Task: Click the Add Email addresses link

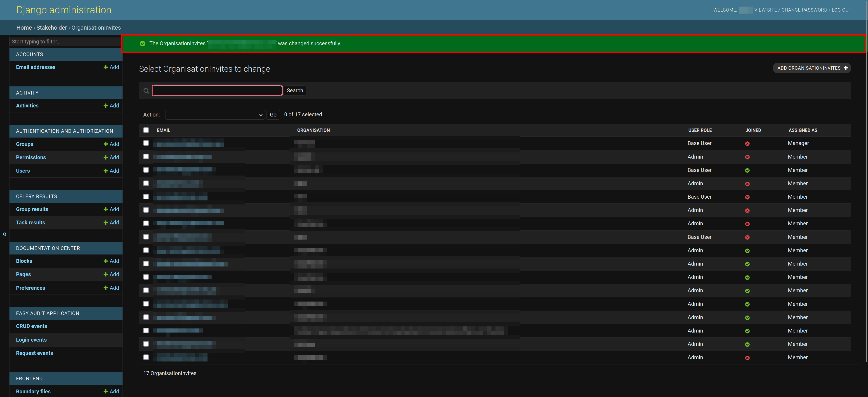Action: pyautogui.click(x=111, y=67)
